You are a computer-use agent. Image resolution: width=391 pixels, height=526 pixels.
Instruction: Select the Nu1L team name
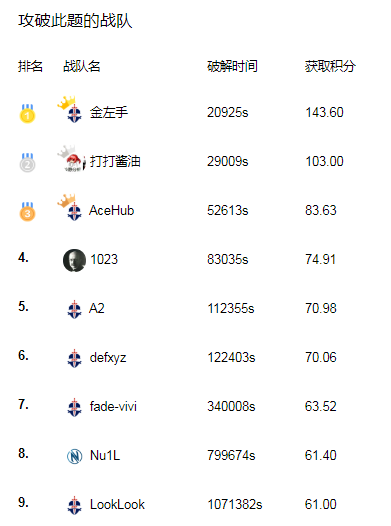105,455
